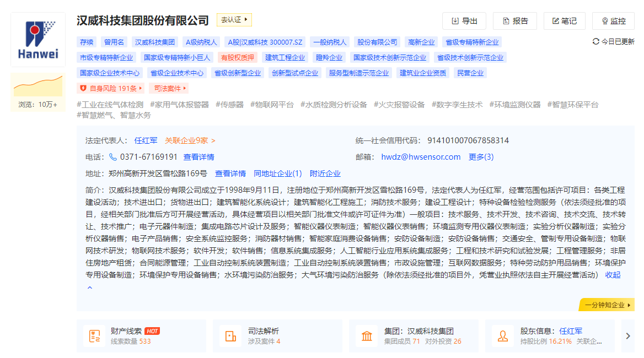The width and height of the screenshot is (644, 358).
Task: Open A股|汉威科技 300007.SZ tag
Action: pyautogui.click(x=265, y=42)
